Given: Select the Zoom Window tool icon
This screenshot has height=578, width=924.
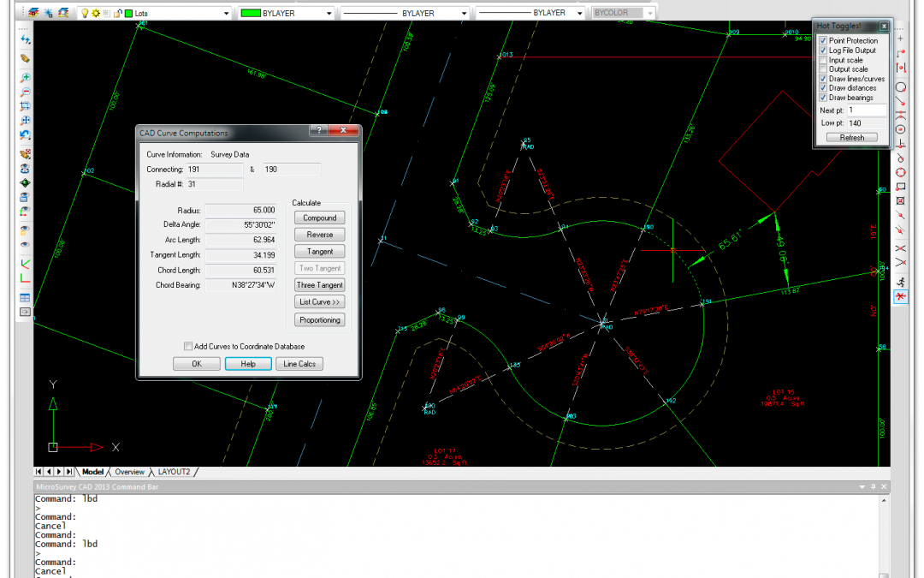Looking at the screenshot, I should pos(26,107).
